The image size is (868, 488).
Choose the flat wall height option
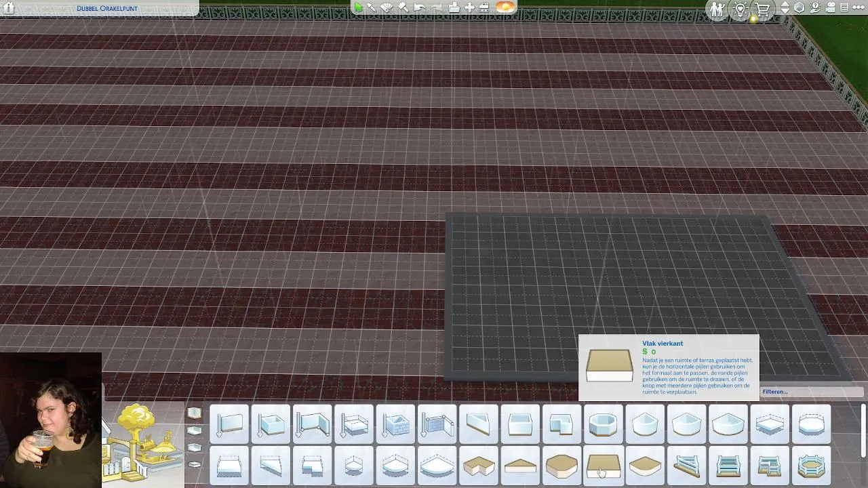click(195, 464)
